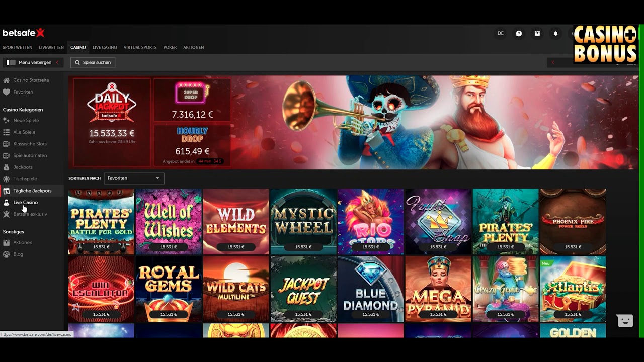Open Fruit Snap game
Screen dimensions: 644x362
[438, 222]
